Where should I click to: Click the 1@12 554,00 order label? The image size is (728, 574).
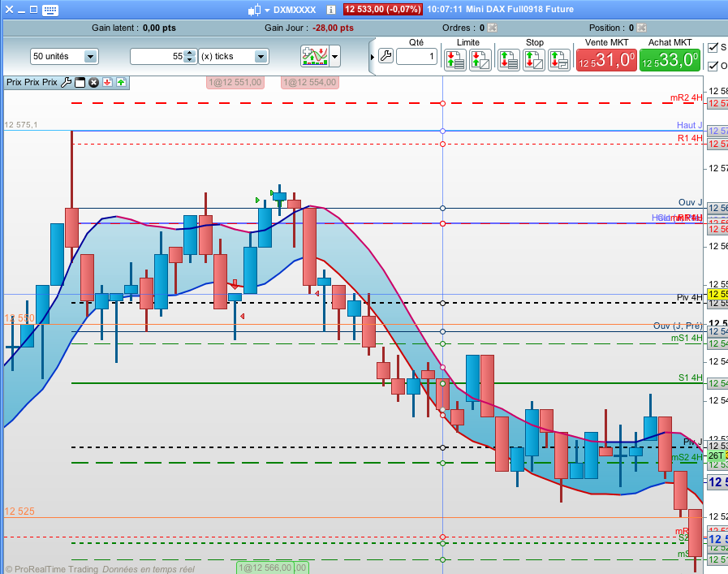(x=310, y=83)
